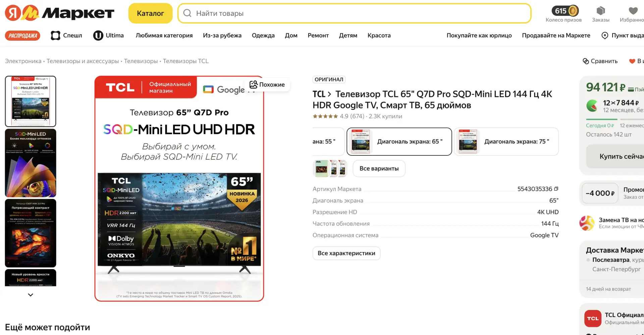This screenshot has width=644, height=335.
Task: Select the HDR 2200 нит thumbnail
Action: tap(31, 278)
